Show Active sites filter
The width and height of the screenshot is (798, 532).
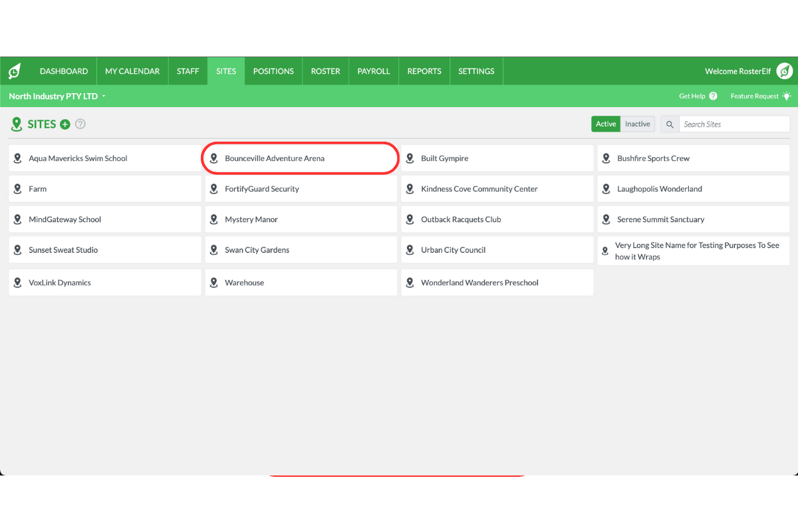tap(606, 124)
